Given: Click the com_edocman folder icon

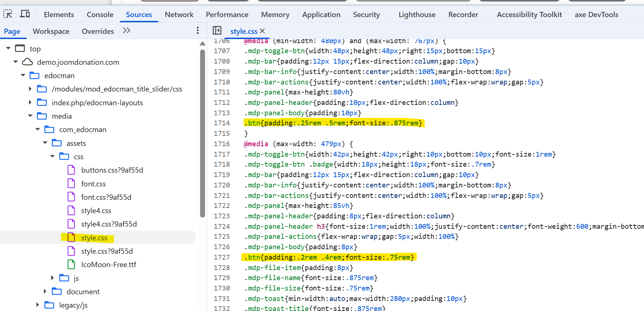Looking at the screenshot, I should coord(49,129).
